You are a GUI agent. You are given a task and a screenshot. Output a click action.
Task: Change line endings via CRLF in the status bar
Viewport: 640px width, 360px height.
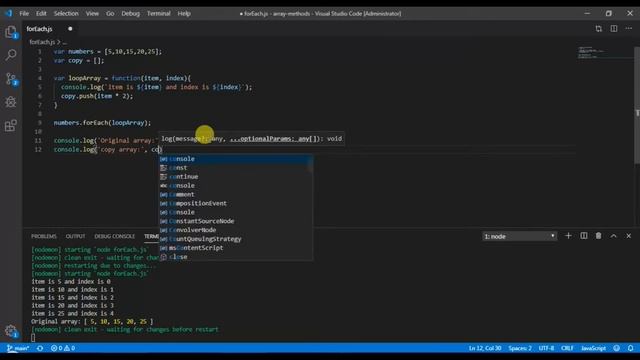567,348
